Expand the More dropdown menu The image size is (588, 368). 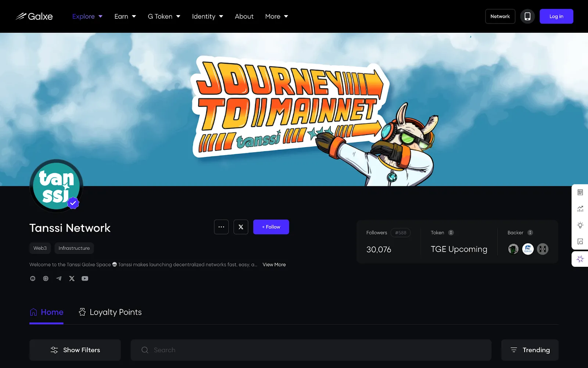pyautogui.click(x=277, y=17)
